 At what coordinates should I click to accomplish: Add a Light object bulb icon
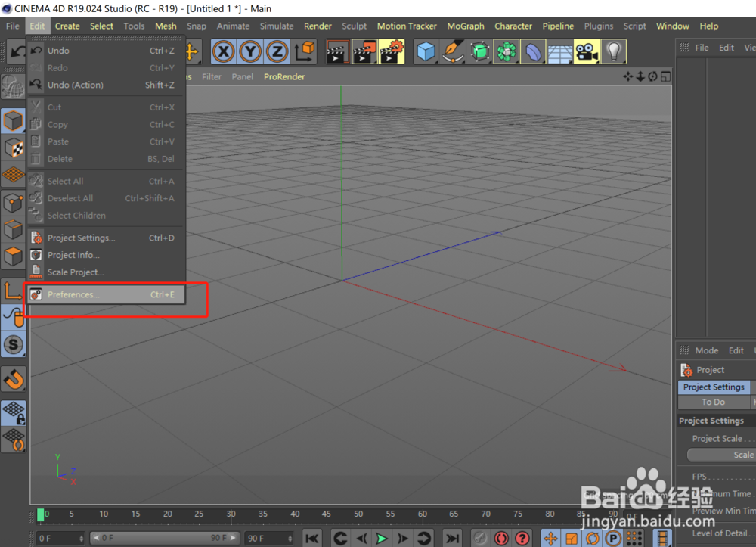pyautogui.click(x=614, y=51)
